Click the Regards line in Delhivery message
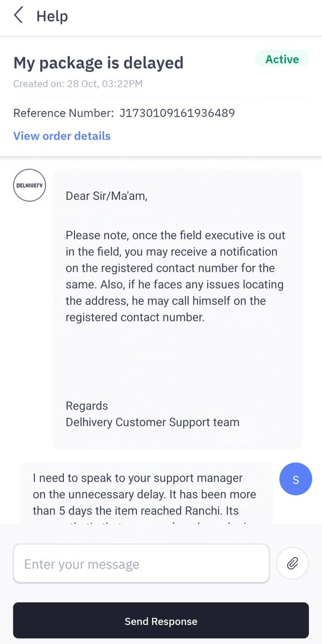Viewport: 322px width, 644px height. pyautogui.click(x=86, y=406)
